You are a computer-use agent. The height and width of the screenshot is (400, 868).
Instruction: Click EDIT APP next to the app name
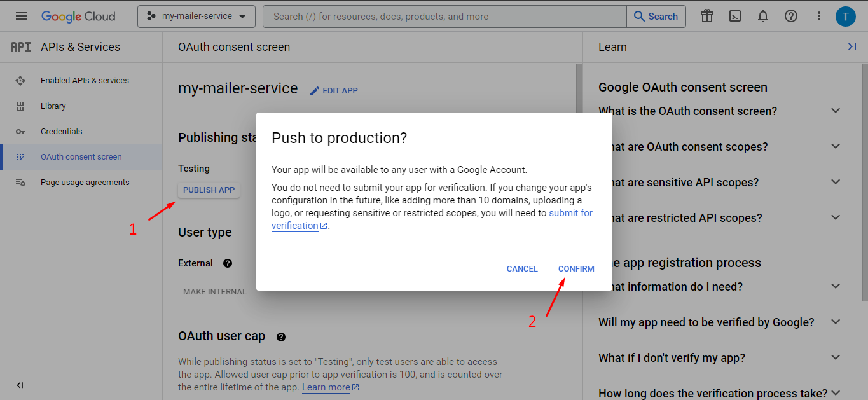(x=334, y=90)
